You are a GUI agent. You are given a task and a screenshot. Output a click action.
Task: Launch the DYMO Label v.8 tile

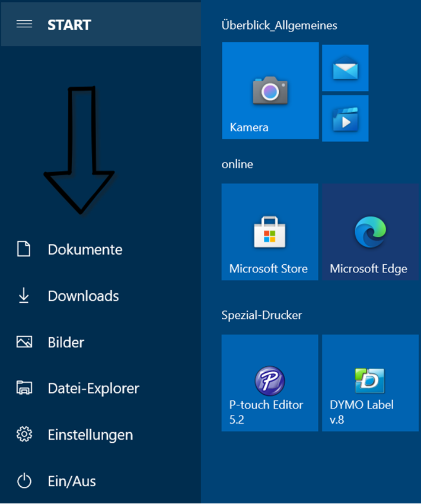pos(371,383)
